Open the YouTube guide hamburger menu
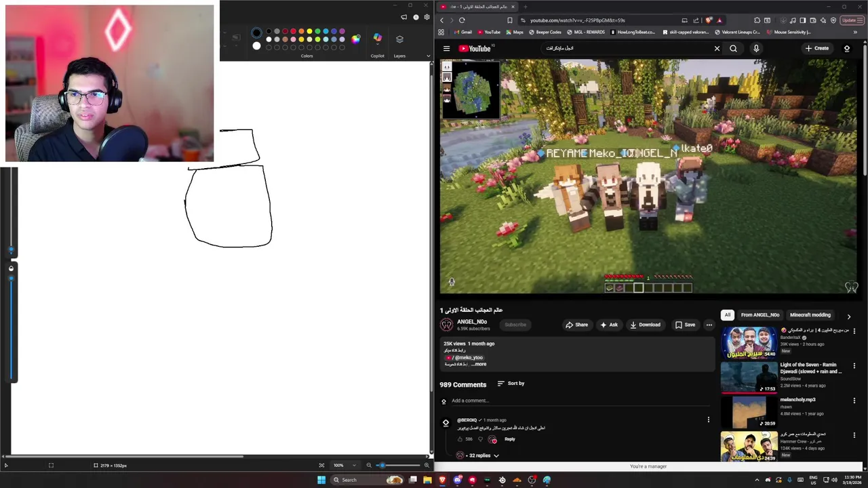 (446, 48)
